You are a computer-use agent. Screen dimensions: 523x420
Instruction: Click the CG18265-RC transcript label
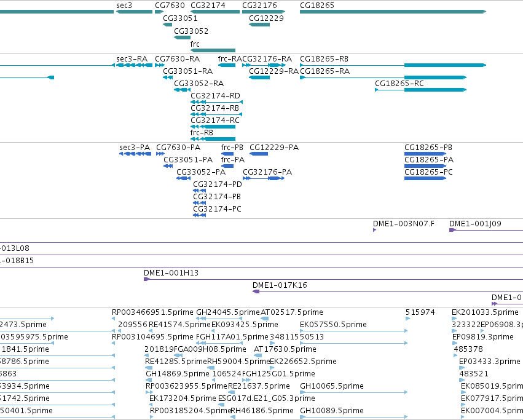coord(399,84)
